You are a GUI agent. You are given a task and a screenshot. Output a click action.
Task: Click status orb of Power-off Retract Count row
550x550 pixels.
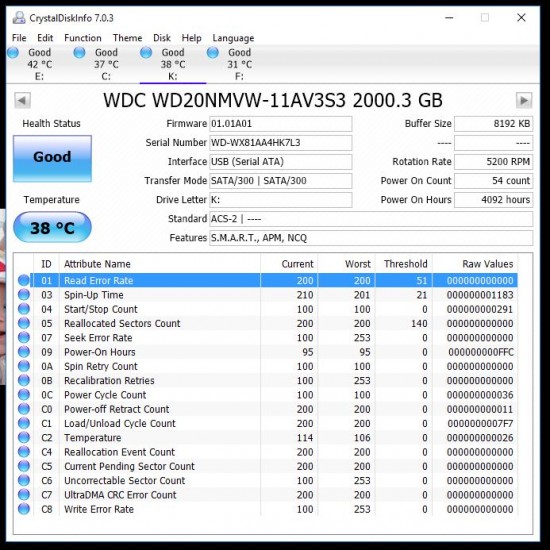point(24,409)
